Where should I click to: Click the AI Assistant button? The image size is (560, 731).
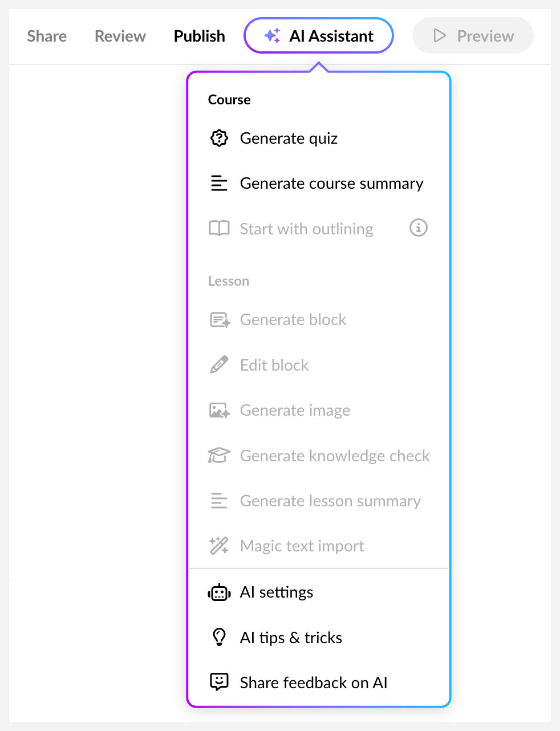click(x=318, y=35)
